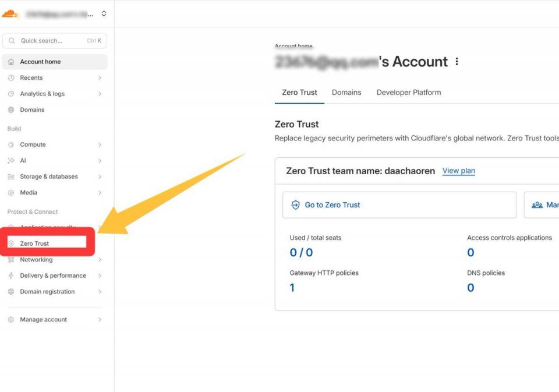The height and width of the screenshot is (392, 559).
Task: Click the Delivery & performance lightning icon
Action: click(x=11, y=276)
